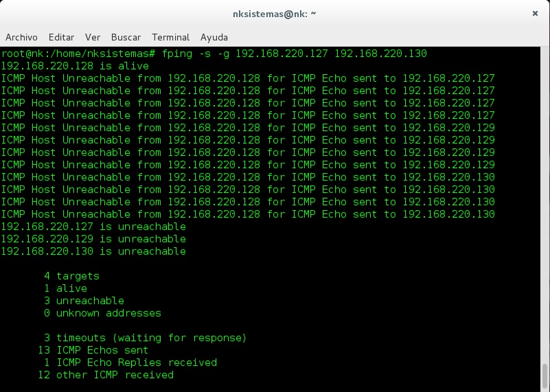550x392 pixels.
Task: Click '3 timeouts (waiting for response)' line
Action: pos(145,338)
